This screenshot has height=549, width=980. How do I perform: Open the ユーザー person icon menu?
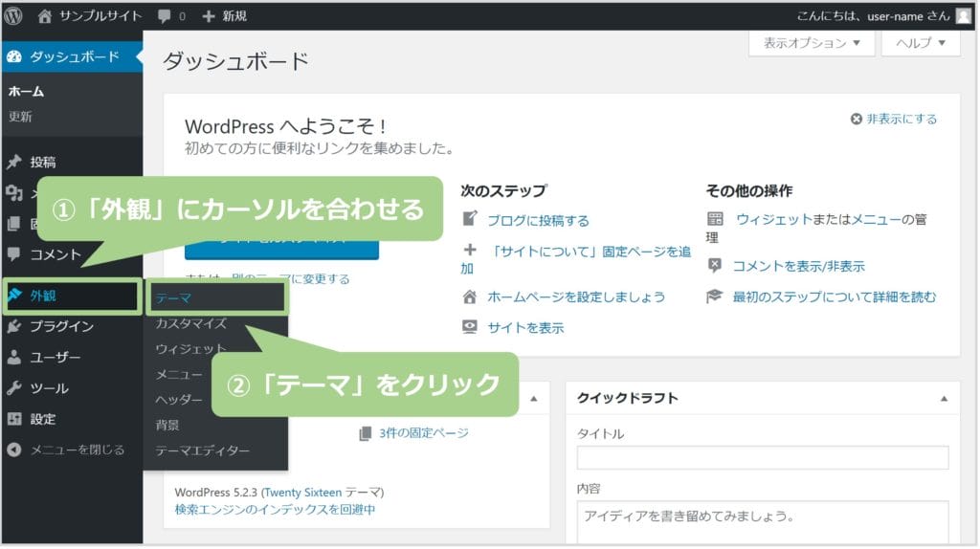click(x=13, y=358)
